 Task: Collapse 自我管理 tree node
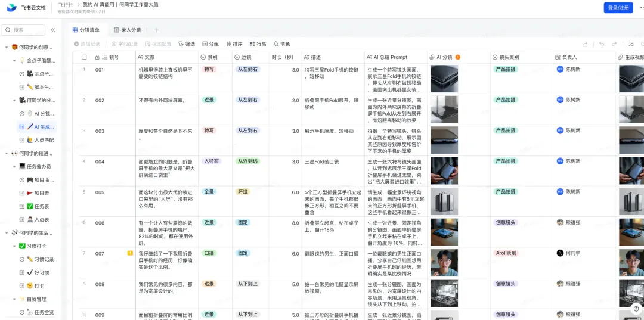[x=14, y=299]
